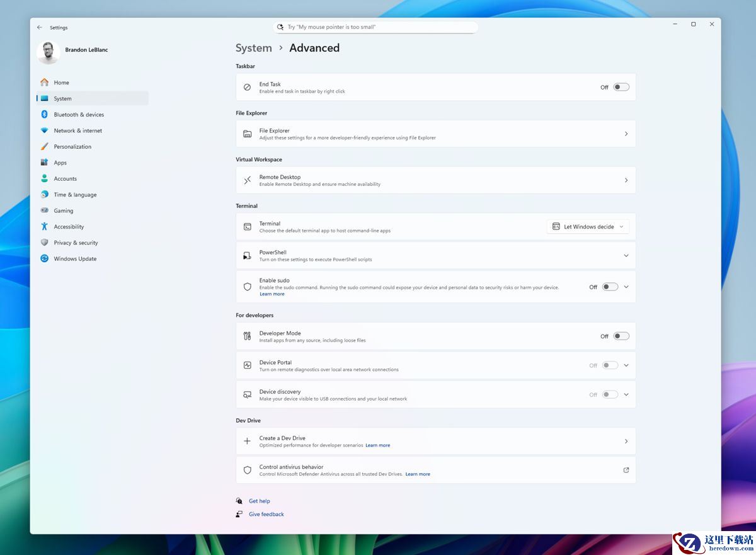The height and width of the screenshot is (555, 756).
Task: Click the plus icon for Create a Dev Drive
Action: coord(248,441)
